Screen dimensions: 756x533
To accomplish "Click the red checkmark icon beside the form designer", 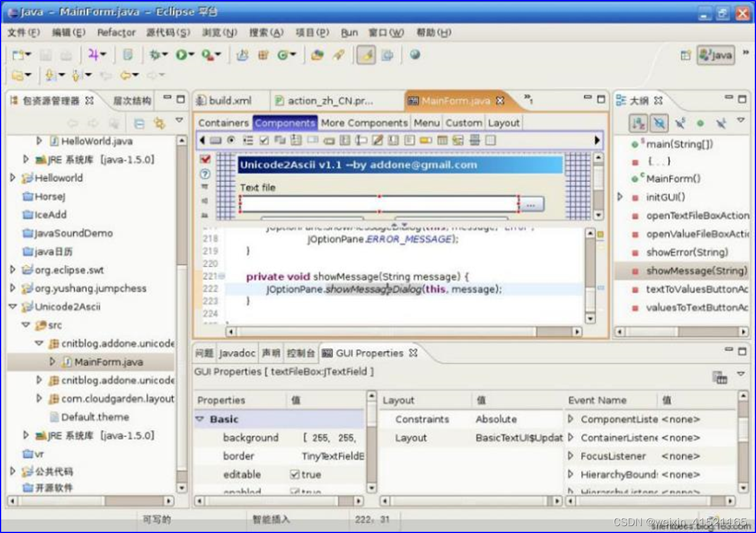I will [205, 159].
